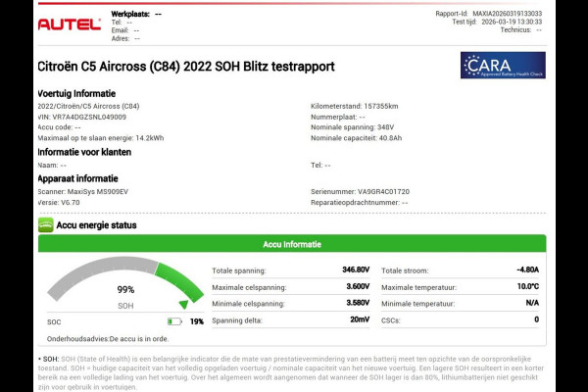Select Maximale temperatuur value 10.0°C
The image size is (588, 392).
pos(528,286)
